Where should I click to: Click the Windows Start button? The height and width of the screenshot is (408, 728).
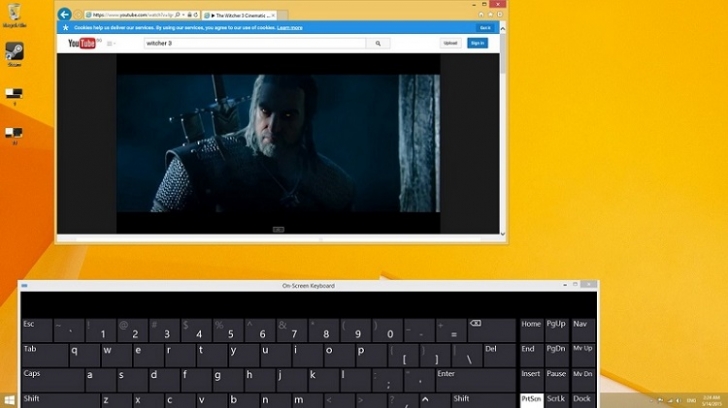pos(9,400)
